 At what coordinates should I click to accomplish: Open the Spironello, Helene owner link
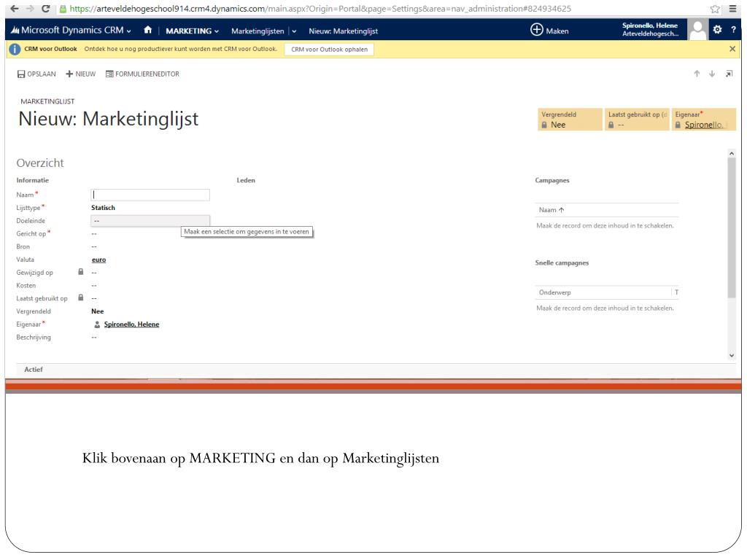[131, 324]
